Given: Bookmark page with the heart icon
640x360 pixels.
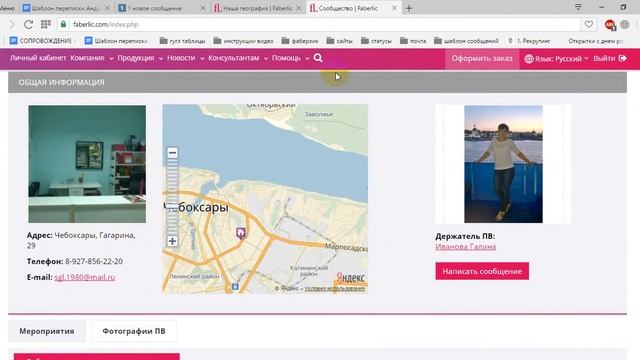Looking at the screenshot, I should (x=589, y=24).
